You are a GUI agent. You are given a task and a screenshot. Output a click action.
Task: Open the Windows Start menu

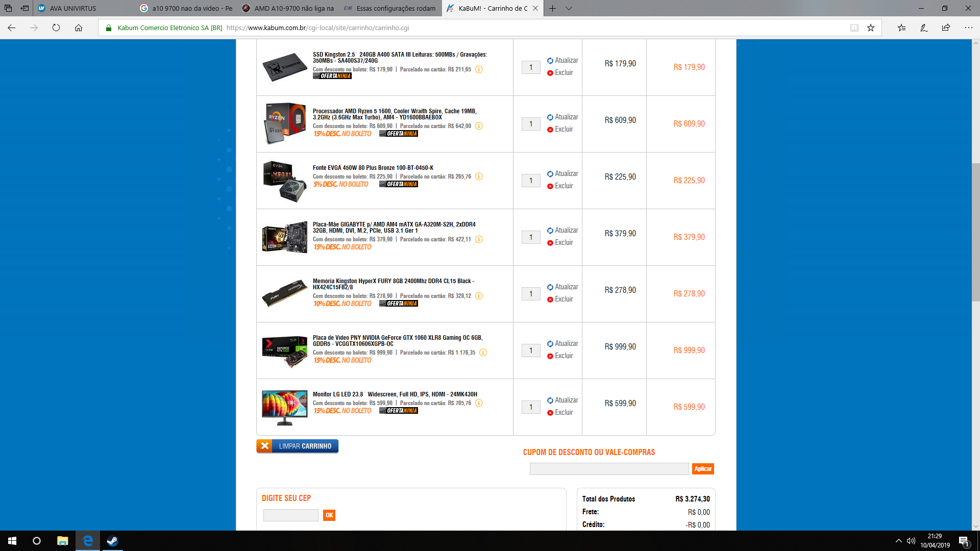tap(12, 541)
